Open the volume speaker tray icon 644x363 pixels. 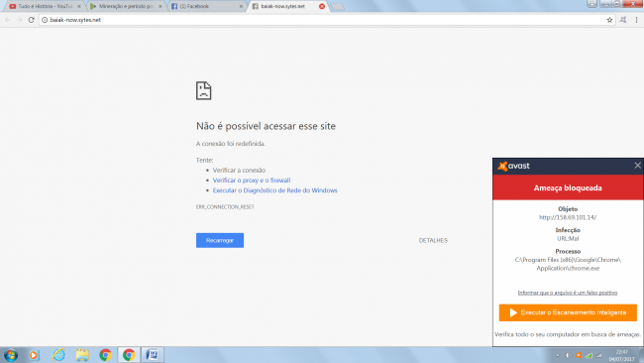point(569,356)
